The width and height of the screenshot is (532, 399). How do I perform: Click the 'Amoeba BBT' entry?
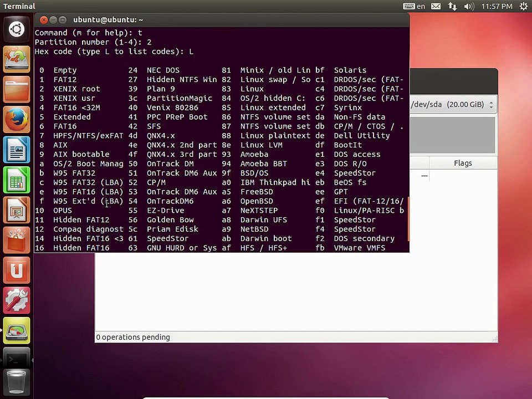264,163
